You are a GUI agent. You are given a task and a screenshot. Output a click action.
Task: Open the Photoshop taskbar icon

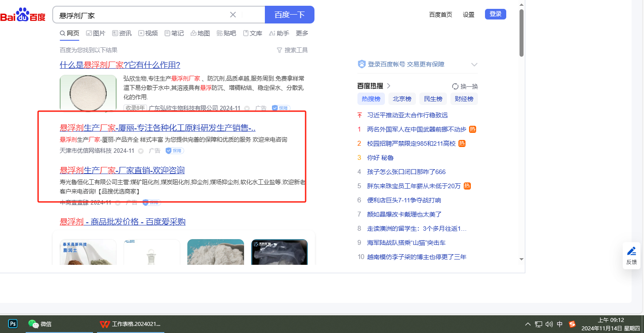(x=13, y=324)
